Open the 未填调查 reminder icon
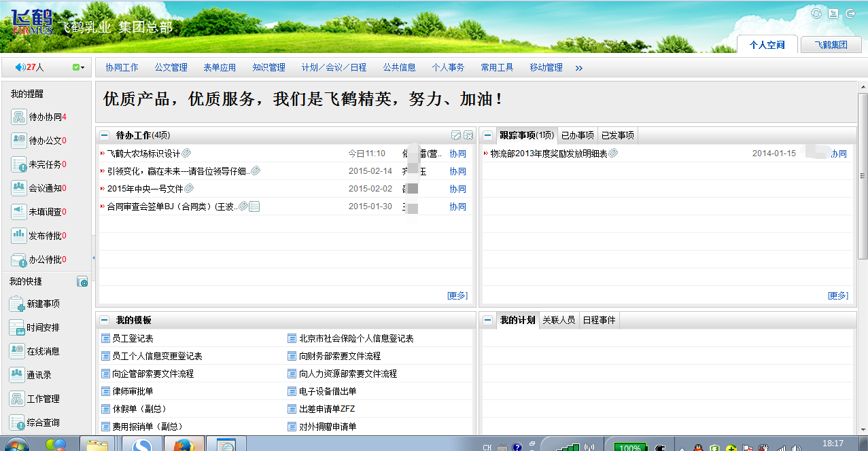The image size is (868, 451). pos(18,212)
